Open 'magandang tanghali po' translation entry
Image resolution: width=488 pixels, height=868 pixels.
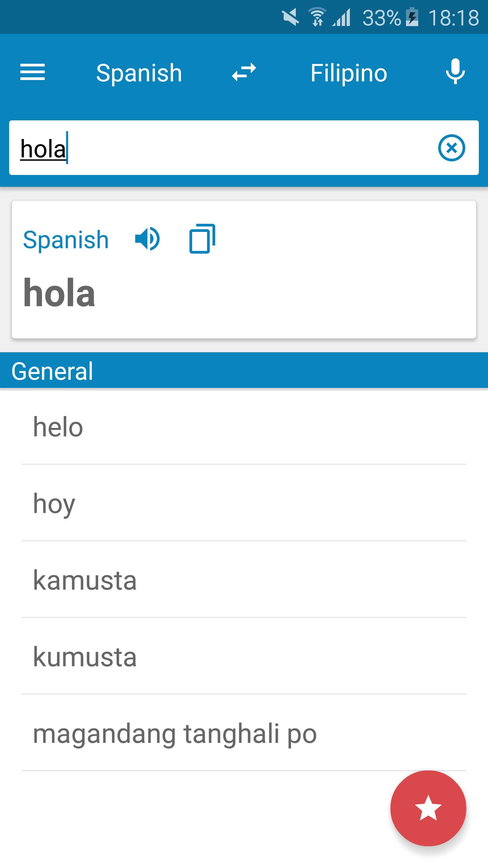coord(175,733)
